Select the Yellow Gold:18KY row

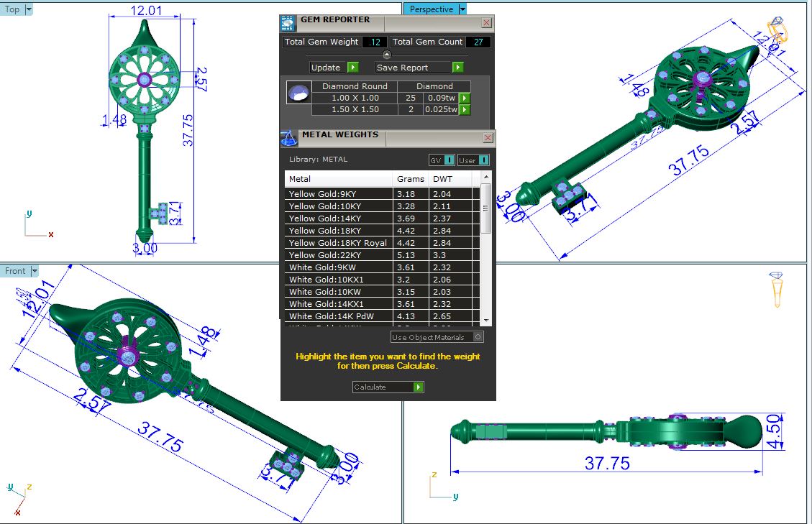(382, 231)
